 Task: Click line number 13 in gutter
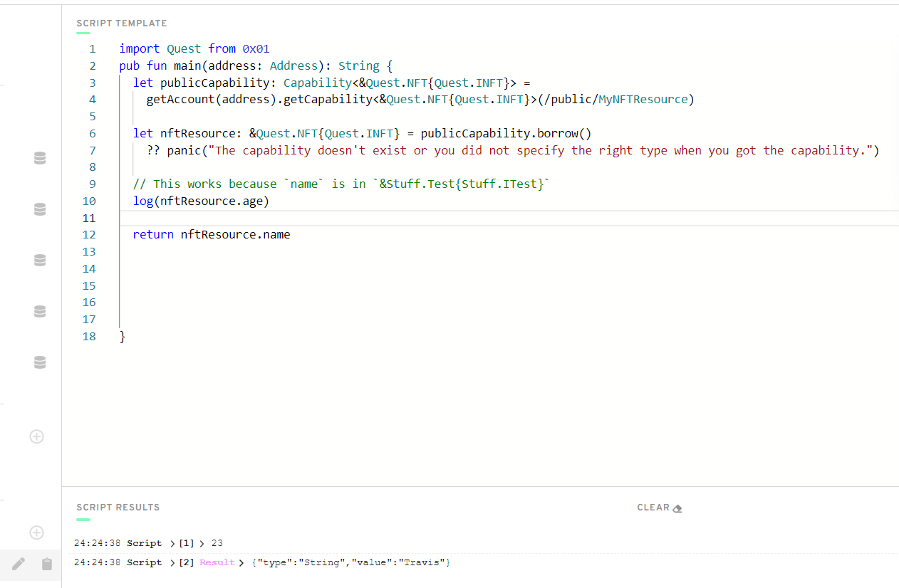point(89,252)
